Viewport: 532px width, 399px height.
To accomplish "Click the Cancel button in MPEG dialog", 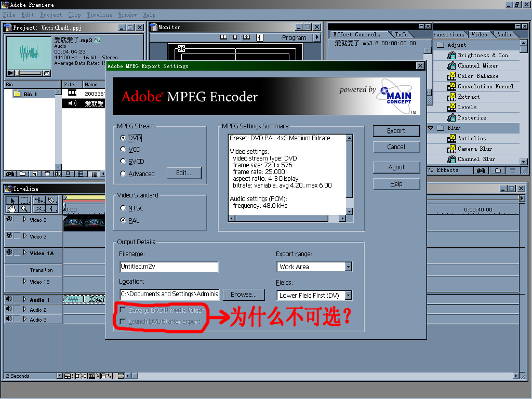I will (396, 147).
